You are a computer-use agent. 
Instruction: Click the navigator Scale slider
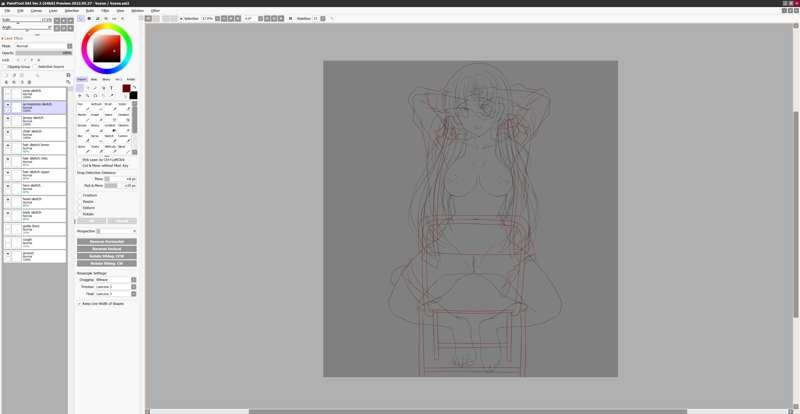coord(28,19)
